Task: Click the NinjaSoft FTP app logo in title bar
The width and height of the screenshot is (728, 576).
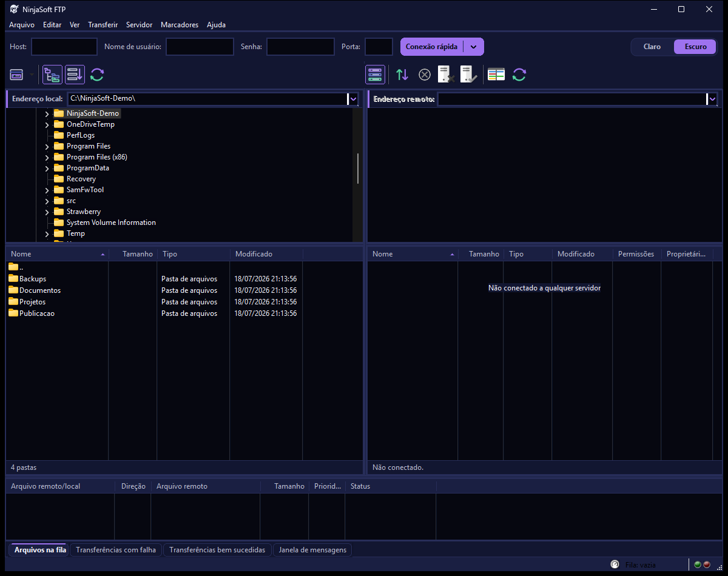Action: 13,9
